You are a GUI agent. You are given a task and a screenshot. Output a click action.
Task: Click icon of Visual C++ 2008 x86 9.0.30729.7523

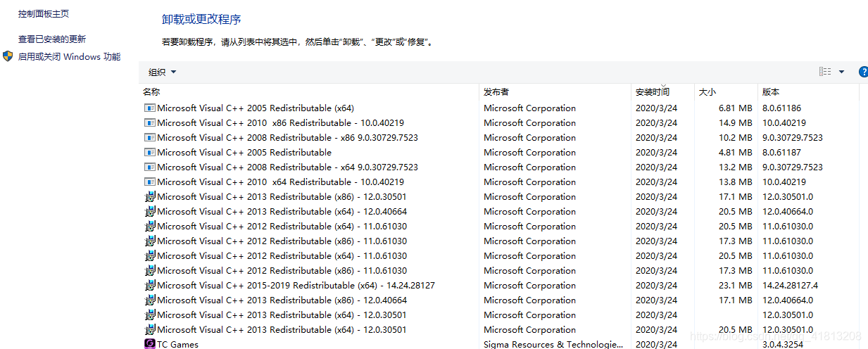click(x=150, y=138)
